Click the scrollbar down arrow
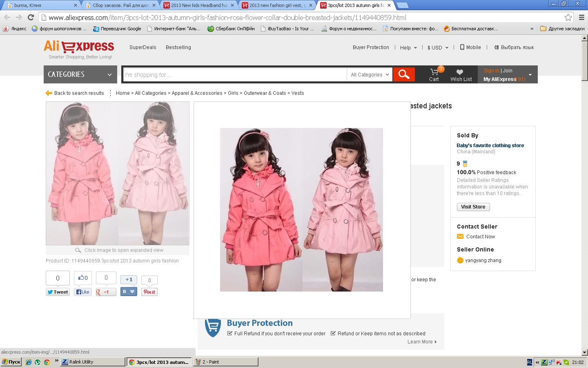 (x=584, y=352)
